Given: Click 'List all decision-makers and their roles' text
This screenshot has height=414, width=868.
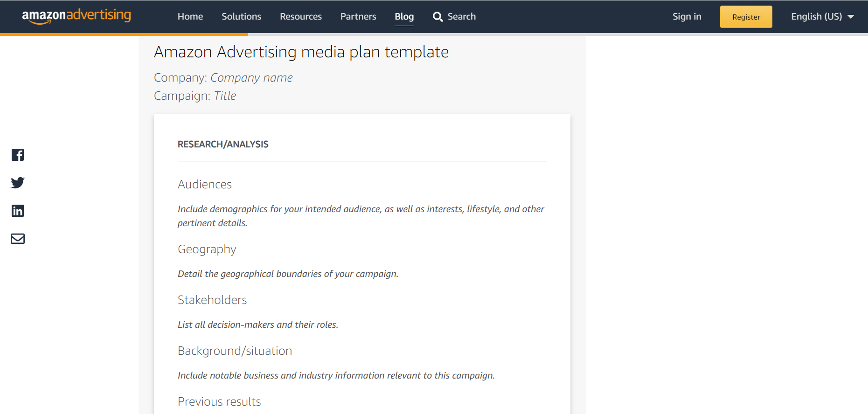Looking at the screenshot, I should 258,324.
